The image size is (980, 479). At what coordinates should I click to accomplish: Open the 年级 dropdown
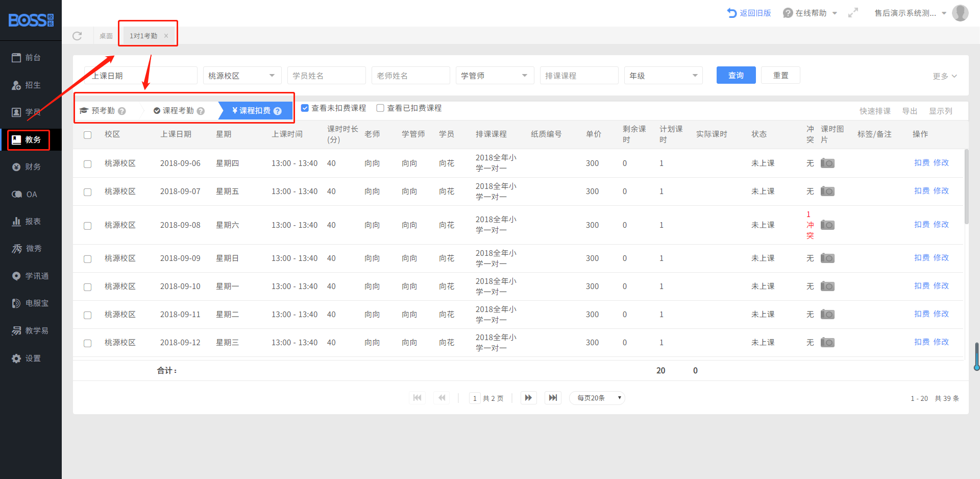[x=664, y=76]
